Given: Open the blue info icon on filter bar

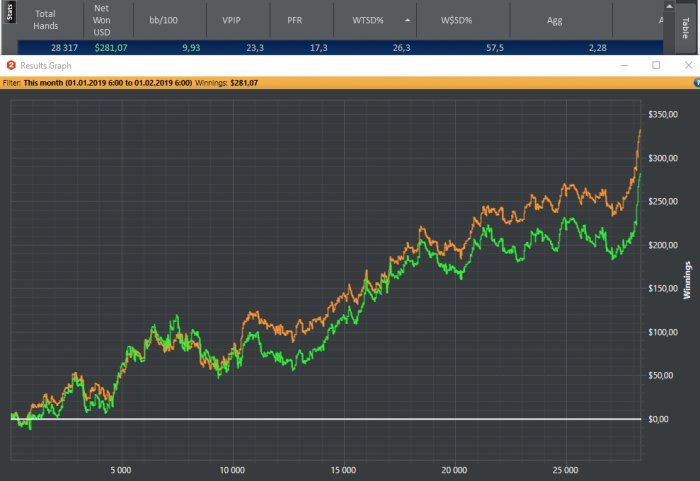Looking at the screenshot, I should pos(697,83).
